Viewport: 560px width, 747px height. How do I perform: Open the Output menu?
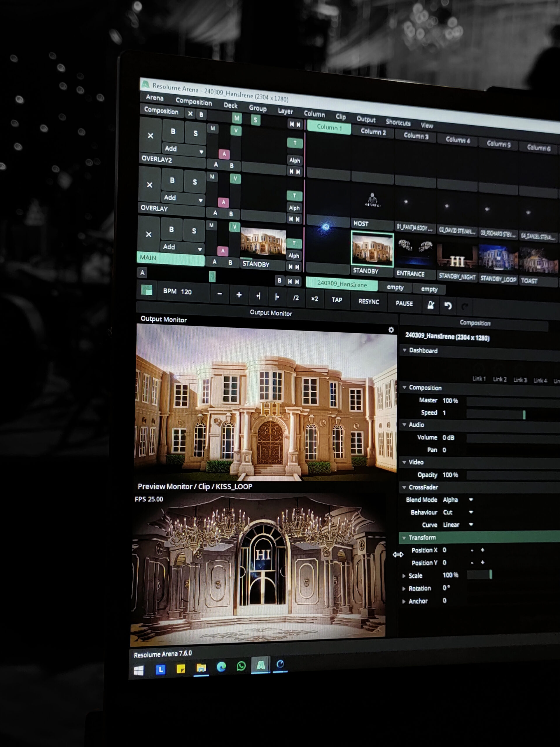(365, 120)
